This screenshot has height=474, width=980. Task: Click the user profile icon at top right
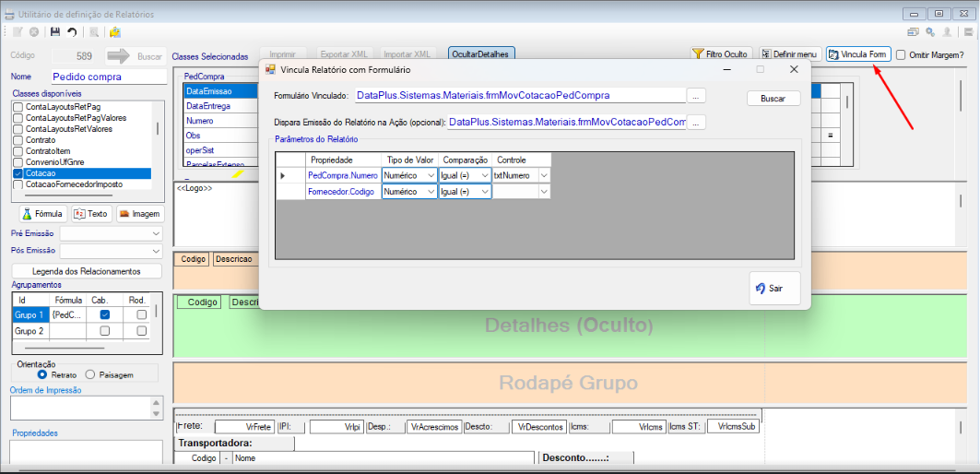(948, 32)
